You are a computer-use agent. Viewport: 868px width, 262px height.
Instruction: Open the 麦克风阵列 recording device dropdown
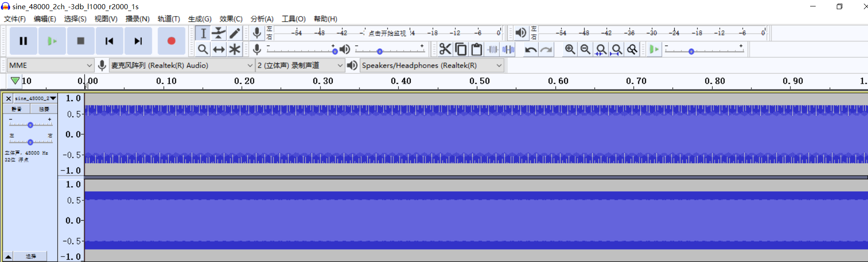point(182,65)
